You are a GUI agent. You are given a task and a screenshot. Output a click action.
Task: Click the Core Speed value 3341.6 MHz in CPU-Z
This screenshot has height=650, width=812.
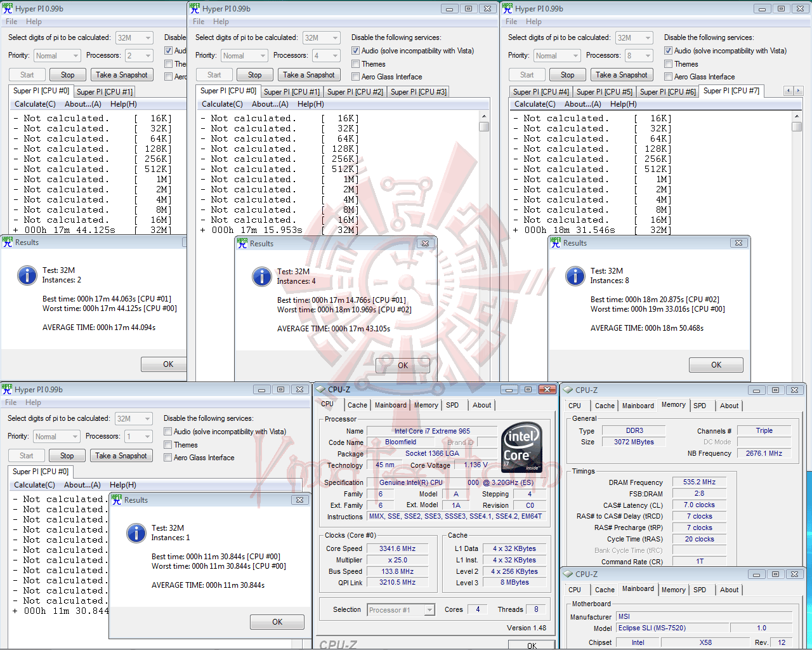pos(398,548)
